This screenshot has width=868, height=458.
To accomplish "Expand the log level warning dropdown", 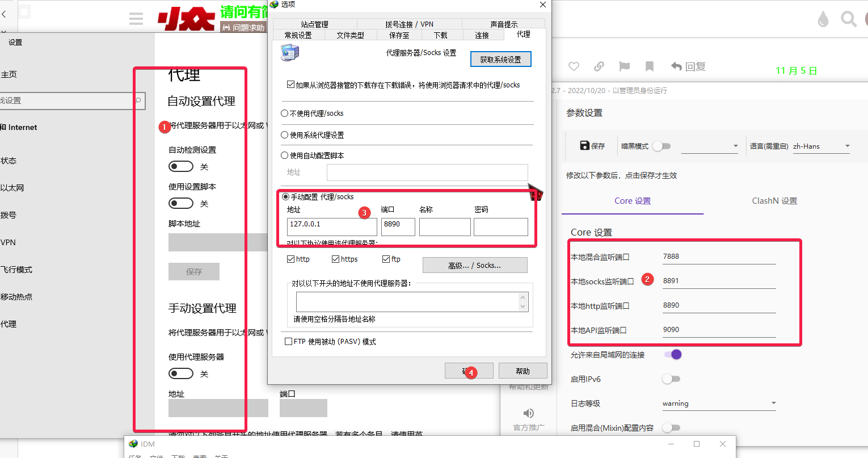I will pos(719,404).
